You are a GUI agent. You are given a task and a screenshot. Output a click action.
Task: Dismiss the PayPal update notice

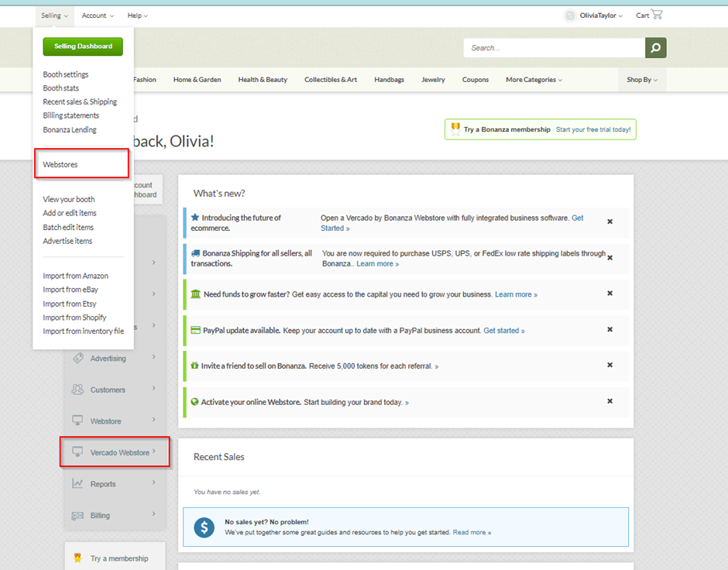610,330
